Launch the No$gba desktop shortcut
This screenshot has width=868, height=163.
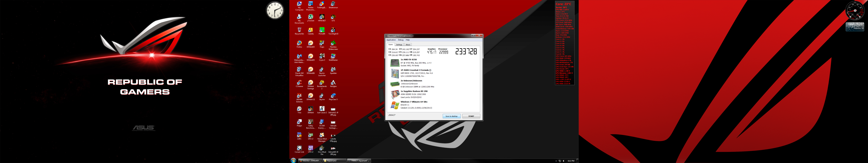click(333, 84)
